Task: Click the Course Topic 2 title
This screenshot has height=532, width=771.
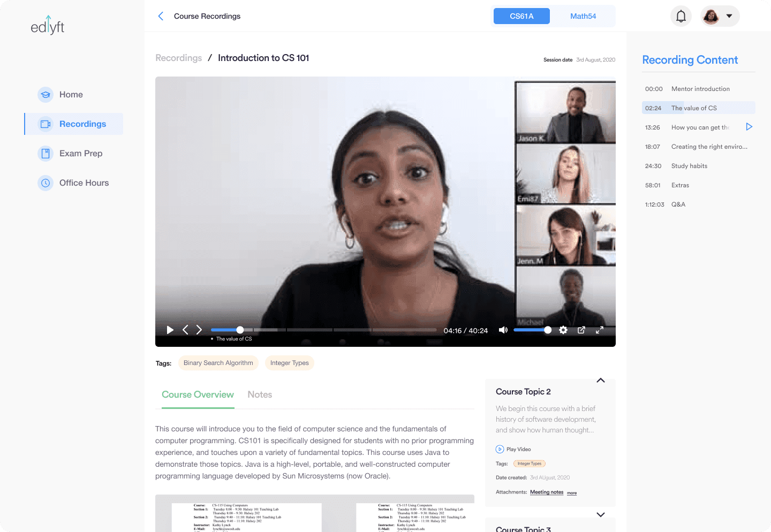Action: [523, 392]
